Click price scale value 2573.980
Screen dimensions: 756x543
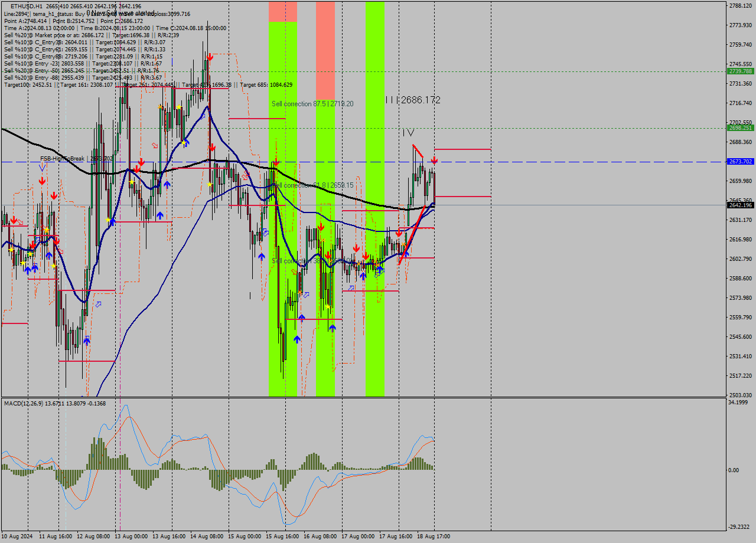click(x=741, y=298)
